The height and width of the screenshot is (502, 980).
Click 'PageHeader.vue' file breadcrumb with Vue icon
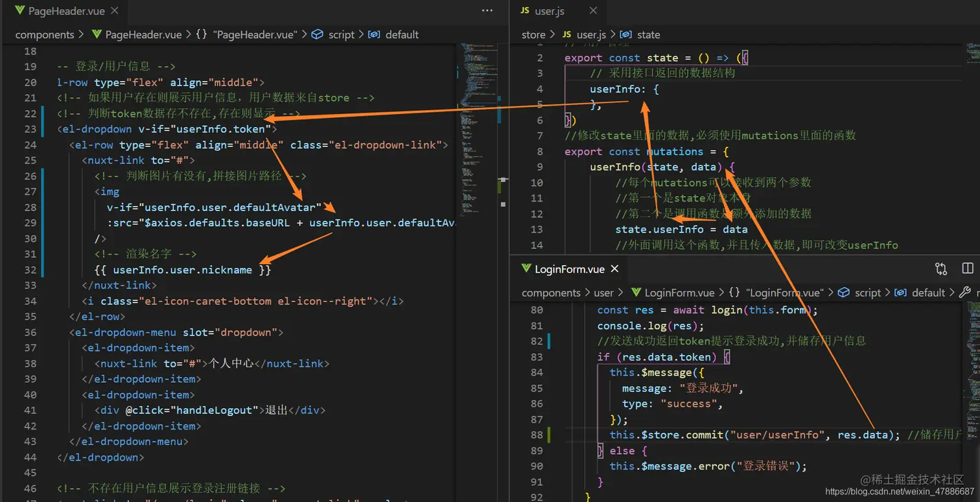click(x=143, y=34)
